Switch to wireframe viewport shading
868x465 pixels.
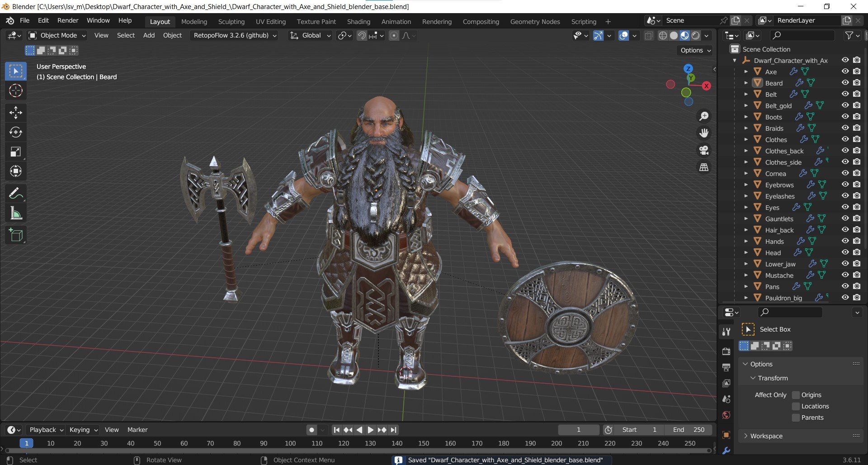tap(663, 36)
